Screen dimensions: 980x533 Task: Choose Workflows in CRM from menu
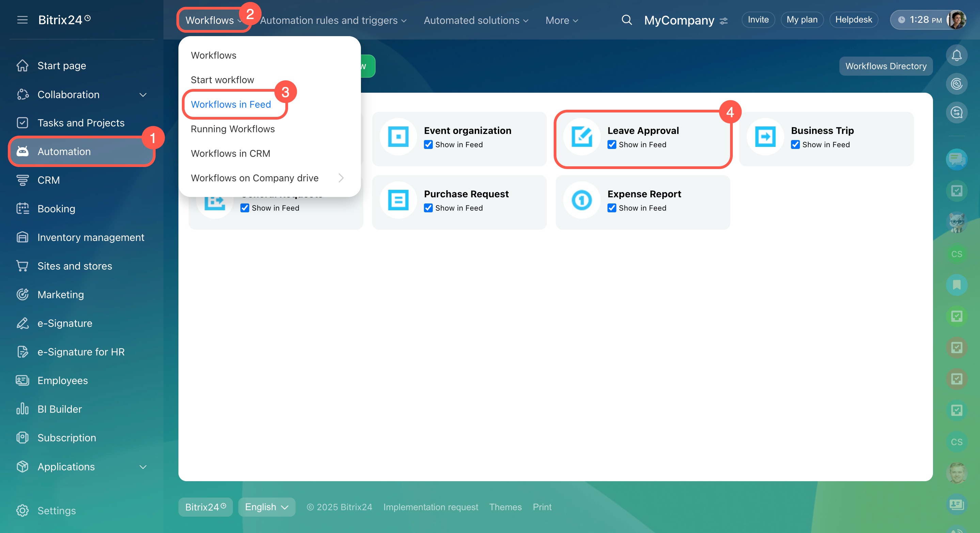pos(230,153)
